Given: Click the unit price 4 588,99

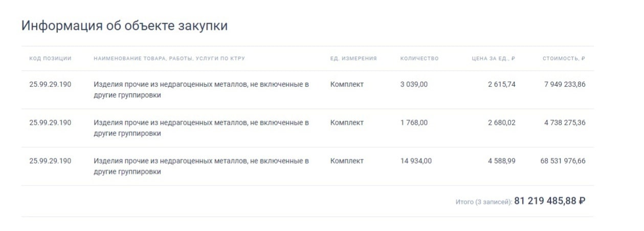Looking at the screenshot, I should (502, 161).
